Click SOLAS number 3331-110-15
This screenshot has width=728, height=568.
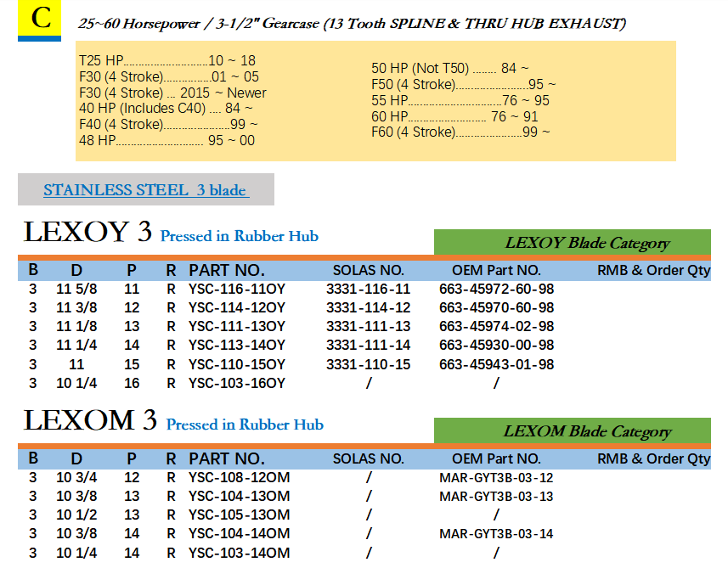(368, 364)
